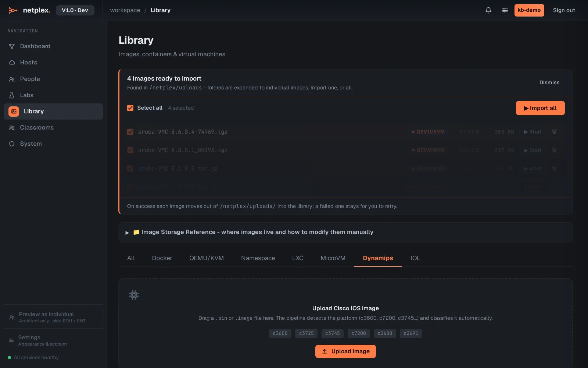
Task: Switch to the IOL tab
Action: pos(415,258)
